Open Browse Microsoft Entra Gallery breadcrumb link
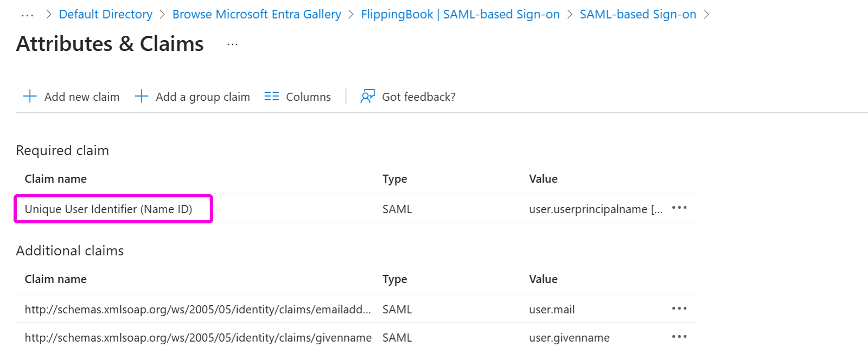This screenshot has height=347, width=868. 257,14
